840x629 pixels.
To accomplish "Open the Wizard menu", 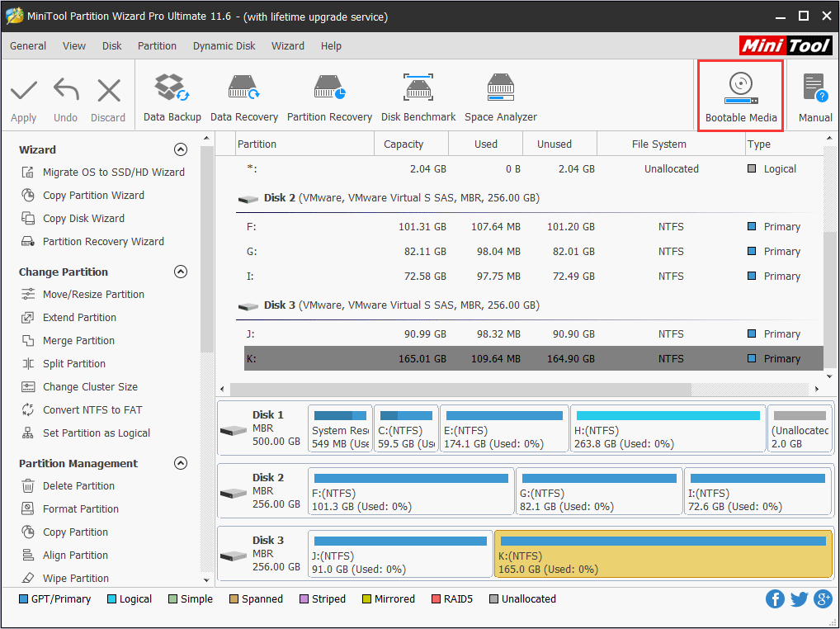I will pyautogui.click(x=288, y=45).
